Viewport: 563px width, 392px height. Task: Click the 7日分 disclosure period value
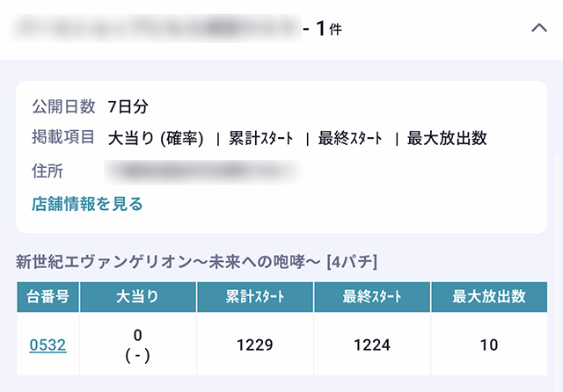128,107
